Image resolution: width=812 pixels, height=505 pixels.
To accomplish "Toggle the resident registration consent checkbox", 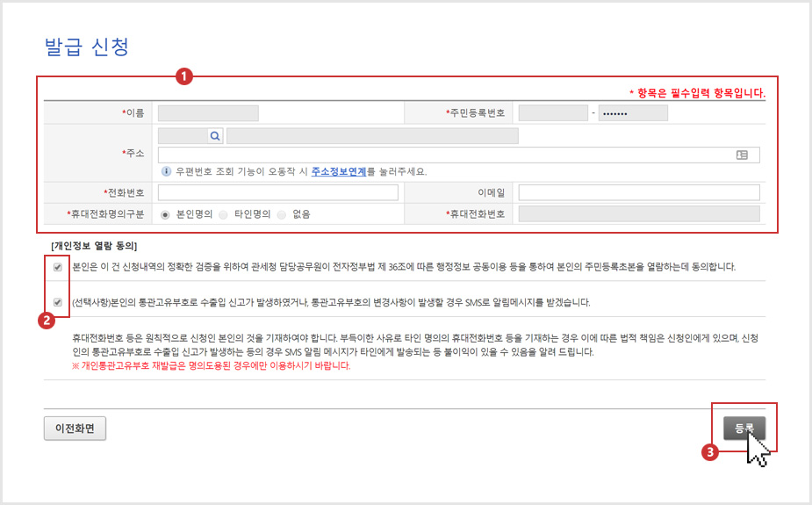I will (x=58, y=266).
